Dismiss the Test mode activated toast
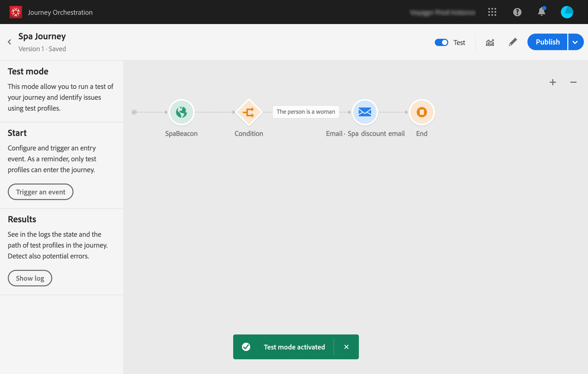588x374 pixels. pyautogui.click(x=346, y=347)
